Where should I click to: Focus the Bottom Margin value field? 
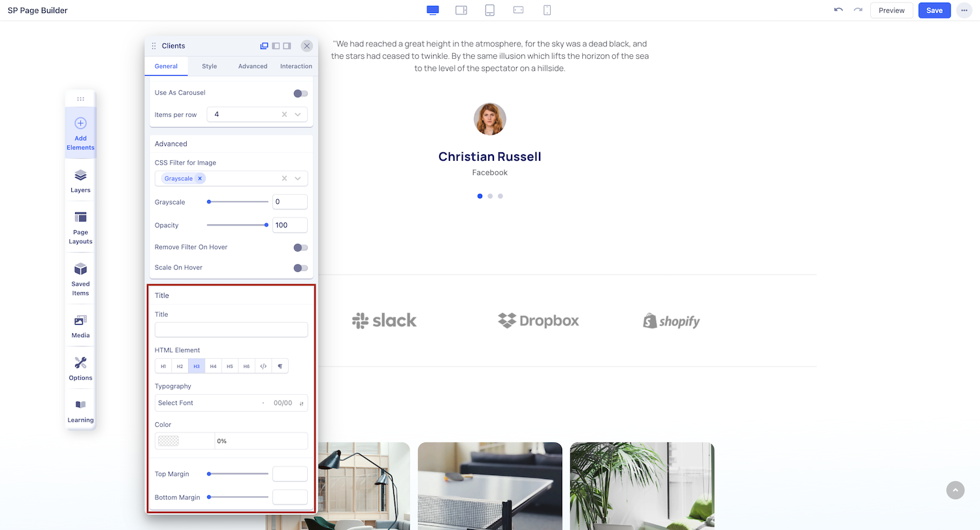pos(290,497)
